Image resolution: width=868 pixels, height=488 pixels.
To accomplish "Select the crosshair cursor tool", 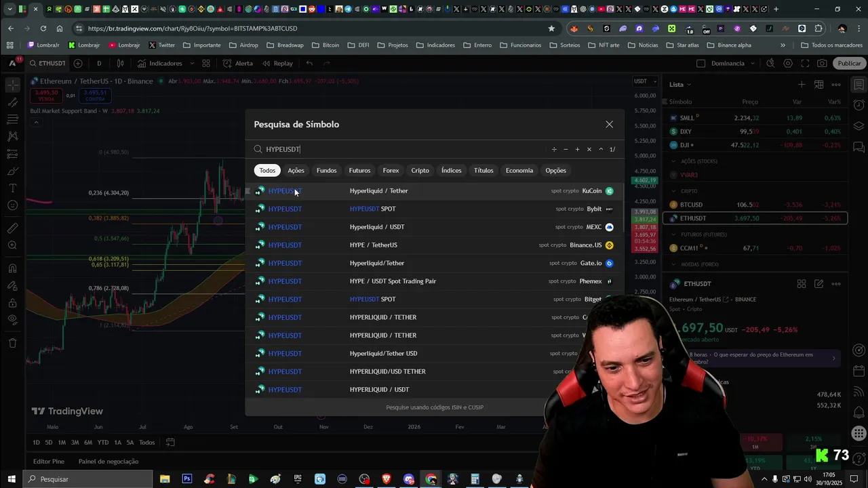I will click(13, 85).
